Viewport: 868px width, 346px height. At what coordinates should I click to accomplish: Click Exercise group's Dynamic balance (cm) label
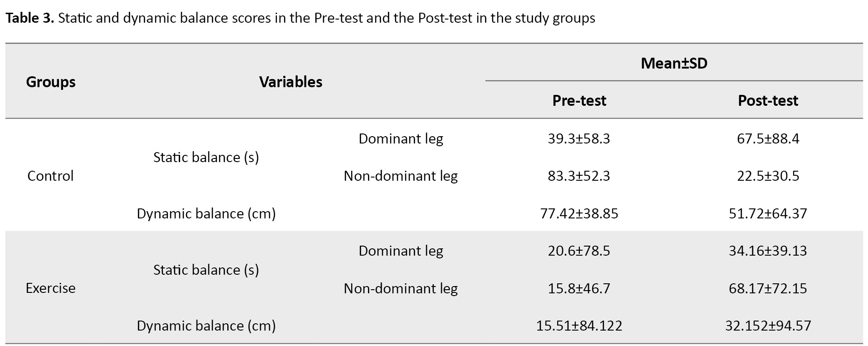[206, 326]
